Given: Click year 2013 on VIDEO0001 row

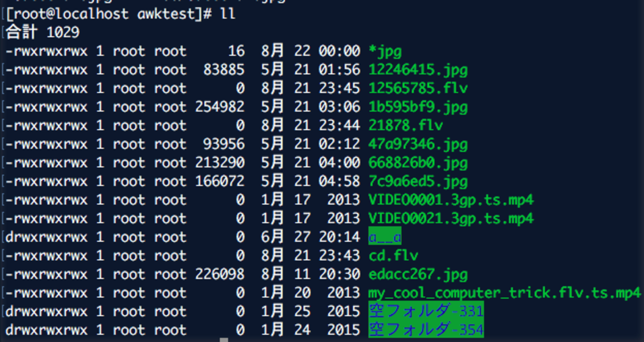Looking at the screenshot, I should [x=344, y=200].
